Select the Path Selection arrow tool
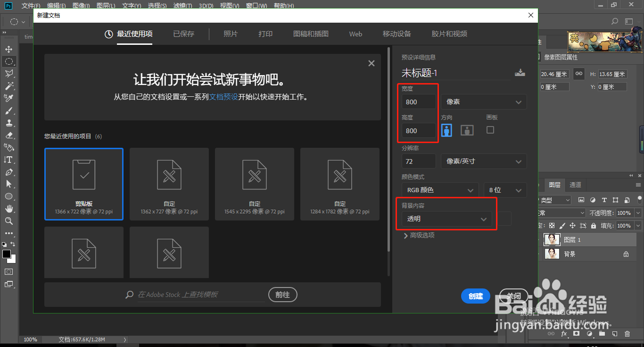 (8, 184)
